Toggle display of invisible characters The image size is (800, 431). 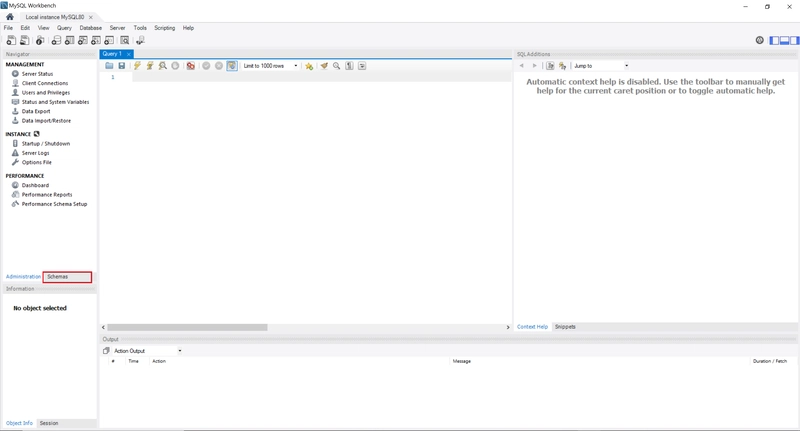click(349, 66)
